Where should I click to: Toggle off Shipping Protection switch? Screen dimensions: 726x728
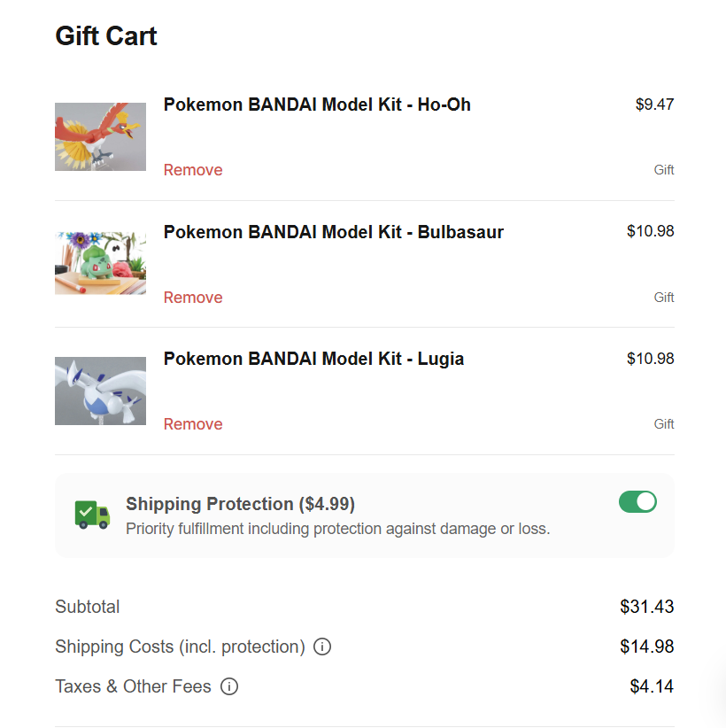pyautogui.click(x=637, y=502)
